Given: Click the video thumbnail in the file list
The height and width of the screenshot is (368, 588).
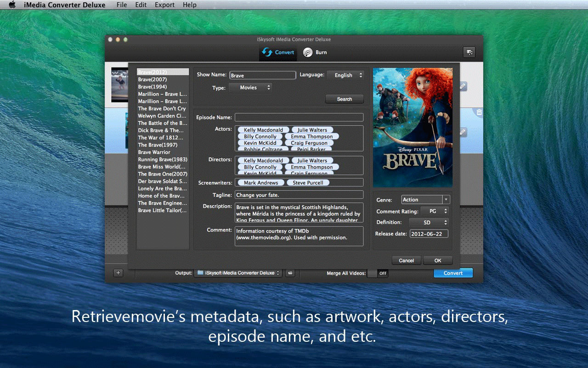Looking at the screenshot, I should coord(119,85).
